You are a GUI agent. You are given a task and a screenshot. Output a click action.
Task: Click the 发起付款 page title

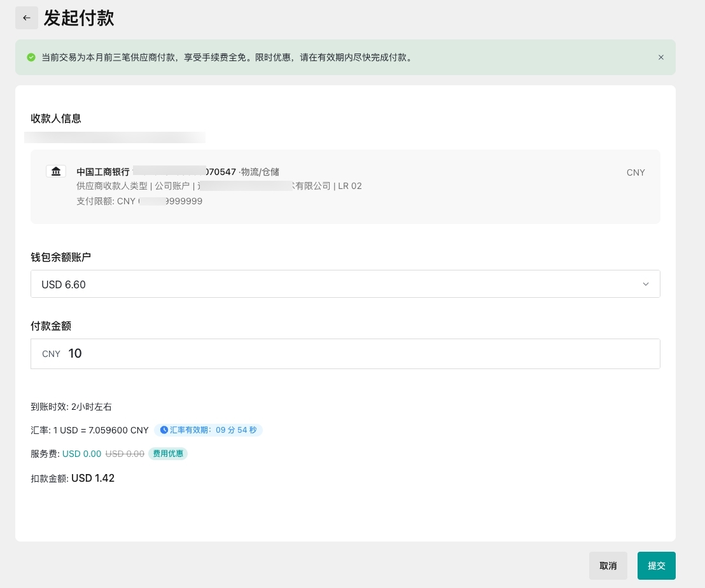79,18
